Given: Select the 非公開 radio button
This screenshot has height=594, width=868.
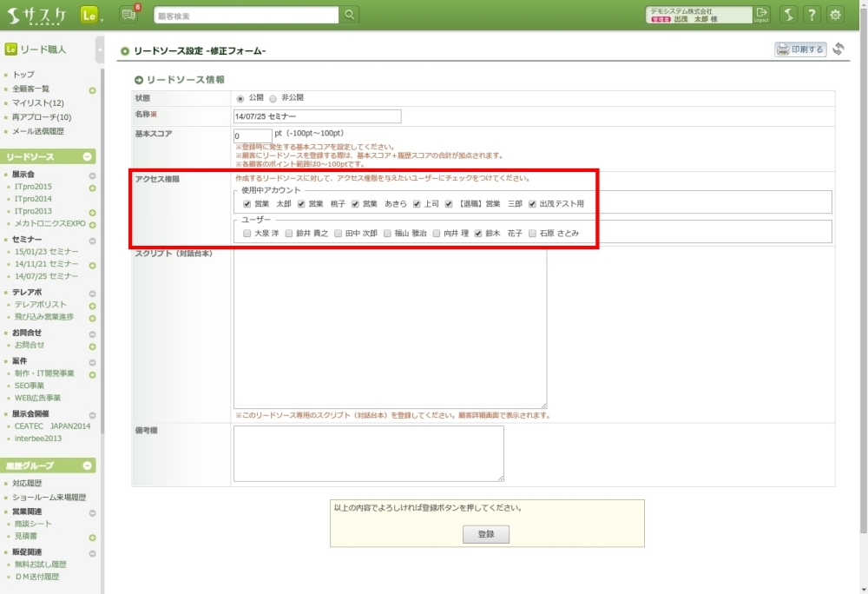Looking at the screenshot, I should 273,98.
